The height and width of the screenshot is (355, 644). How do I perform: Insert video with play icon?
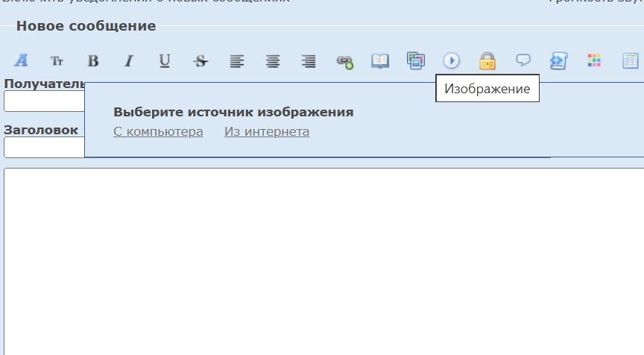pos(452,61)
